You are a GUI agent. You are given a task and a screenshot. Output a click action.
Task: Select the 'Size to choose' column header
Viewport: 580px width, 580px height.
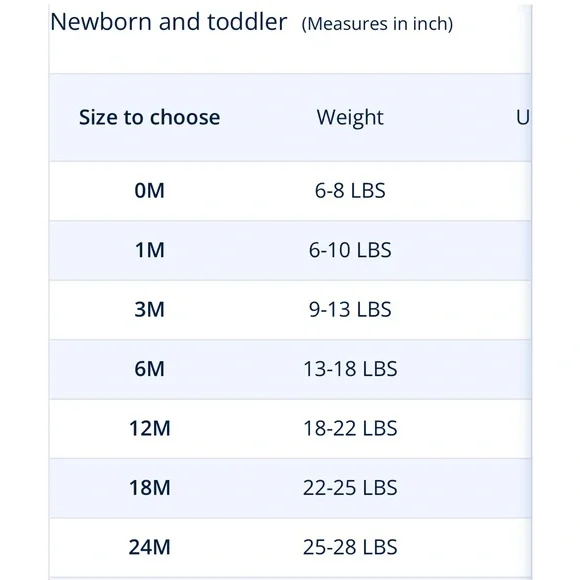click(149, 118)
